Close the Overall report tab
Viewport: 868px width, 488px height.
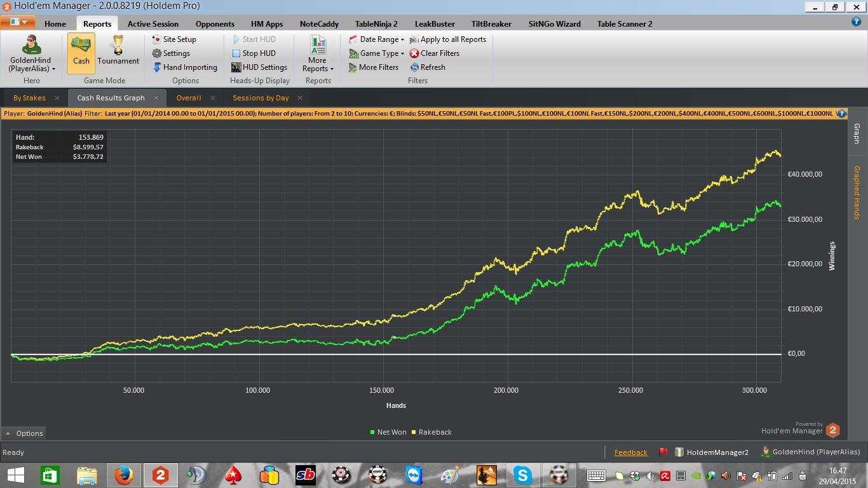click(x=213, y=98)
